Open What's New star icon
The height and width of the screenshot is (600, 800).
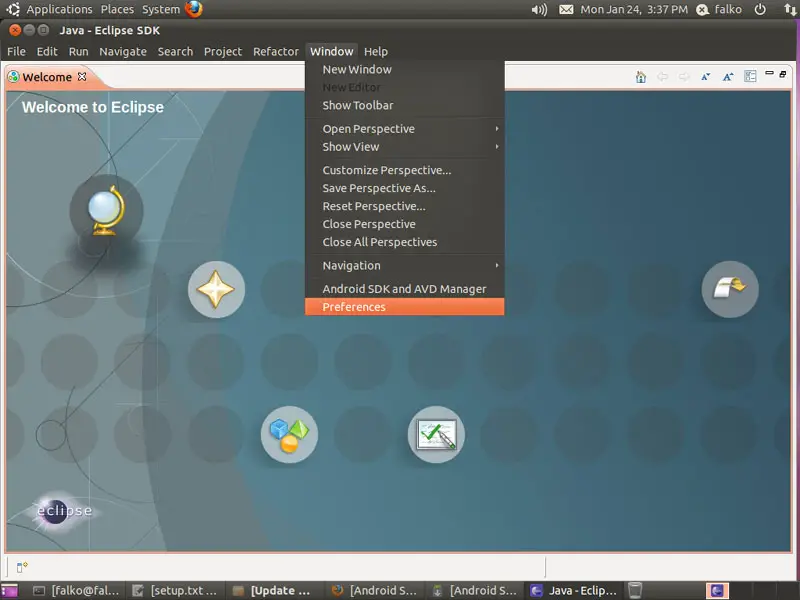tap(216, 289)
